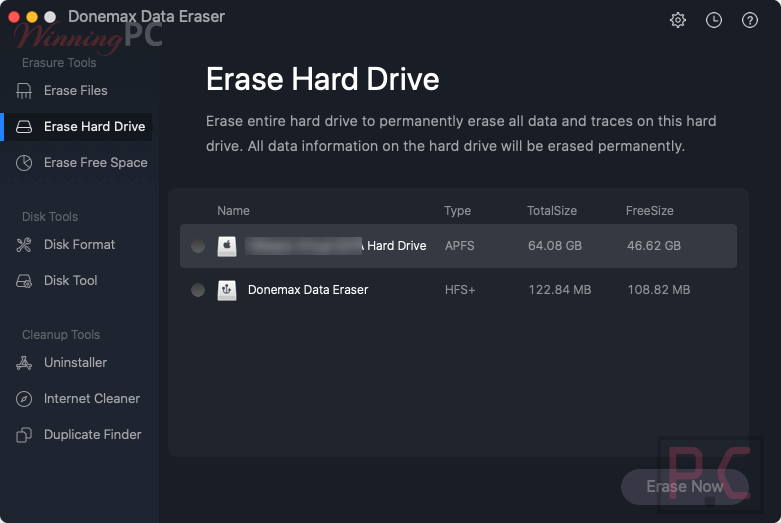Screen dimensions: 781x523
Task: Click the 122.84 MB total size value
Action: (x=559, y=290)
